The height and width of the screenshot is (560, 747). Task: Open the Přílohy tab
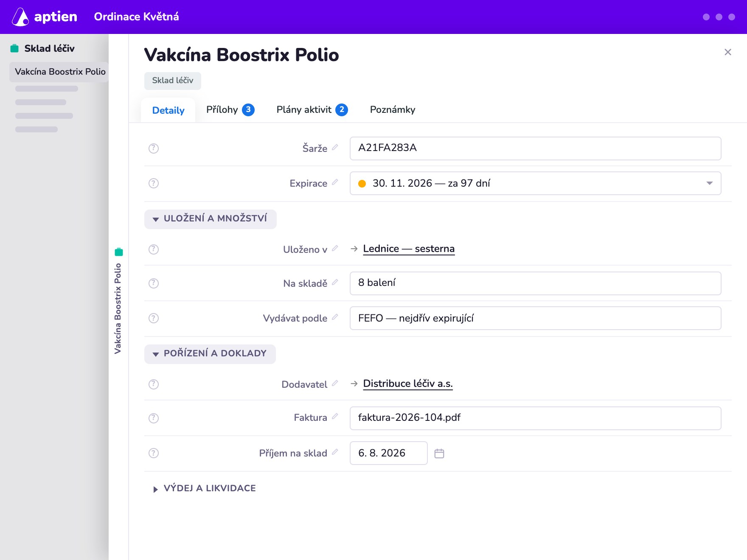point(230,110)
